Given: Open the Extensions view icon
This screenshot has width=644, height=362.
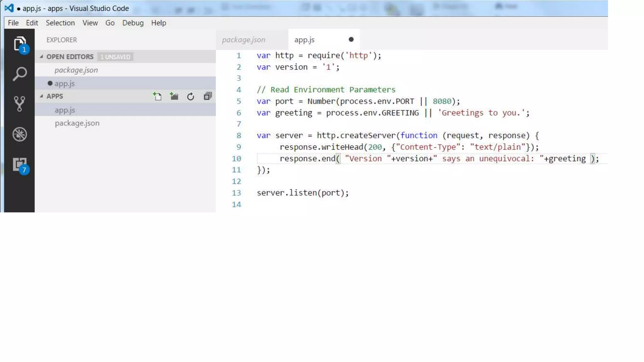Looking at the screenshot, I should pyautogui.click(x=19, y=165).
